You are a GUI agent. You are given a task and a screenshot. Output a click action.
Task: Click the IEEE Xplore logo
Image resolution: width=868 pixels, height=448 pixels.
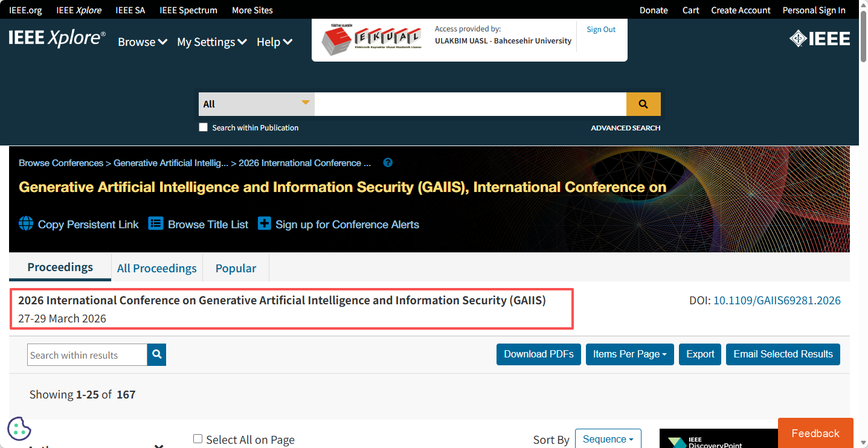(57, 38)
